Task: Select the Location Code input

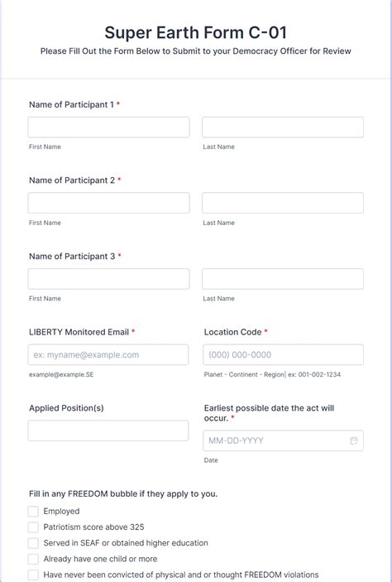Action: (x=283, y=355)
